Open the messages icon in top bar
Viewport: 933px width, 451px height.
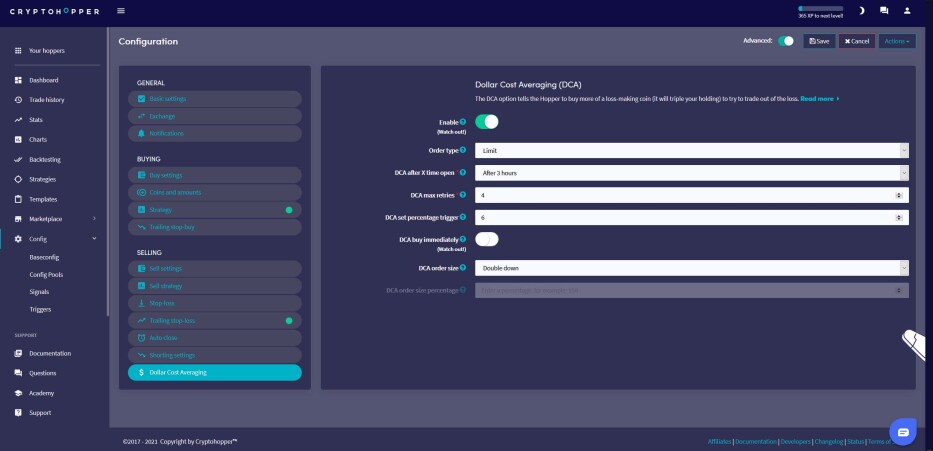(884, 11)
